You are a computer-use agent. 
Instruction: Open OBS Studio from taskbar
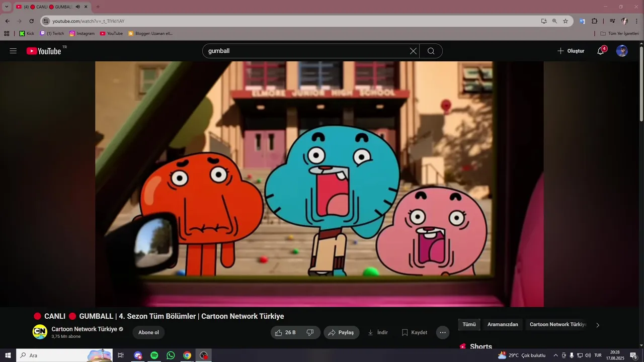(x=203, y=355)
